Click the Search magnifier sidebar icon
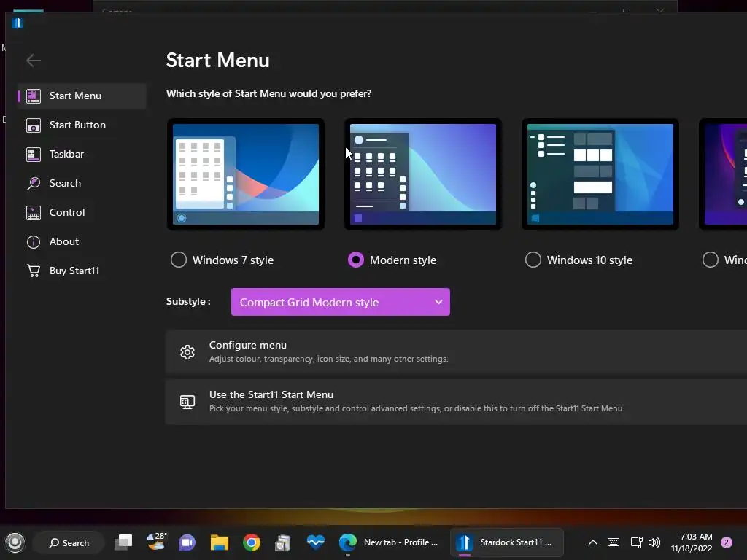 pyautogui.click(x=34, y=183)
